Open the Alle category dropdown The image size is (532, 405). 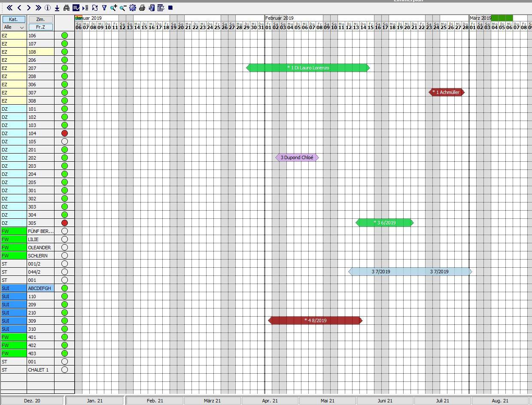click(13, 27)
